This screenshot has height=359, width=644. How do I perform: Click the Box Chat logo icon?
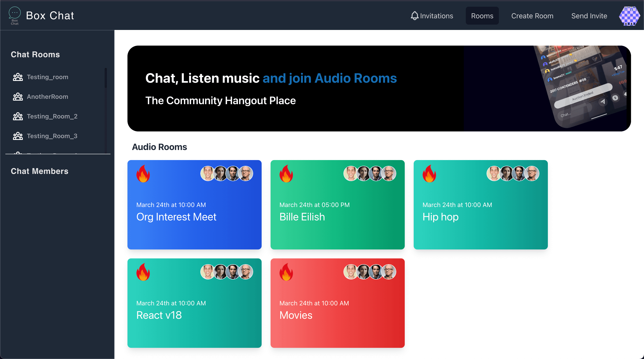point(15,15)
